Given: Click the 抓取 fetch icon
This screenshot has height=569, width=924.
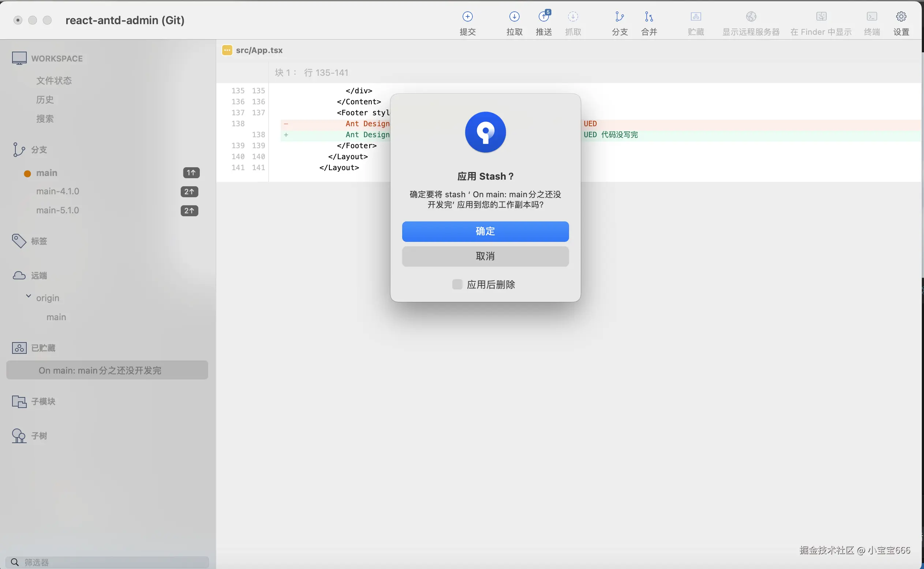Looking at the screenshot, I should coord(572,16).
